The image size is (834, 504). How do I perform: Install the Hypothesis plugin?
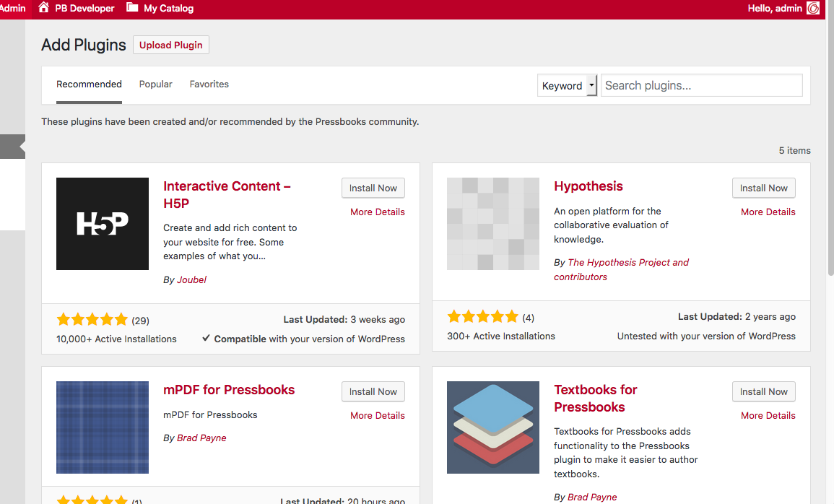point(763,188)
